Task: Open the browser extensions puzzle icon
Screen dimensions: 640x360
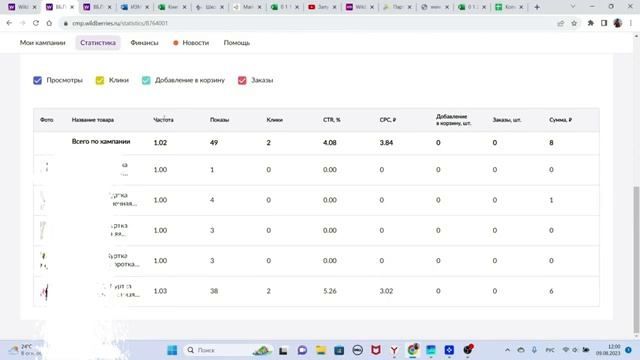Action: pos(591,23)
